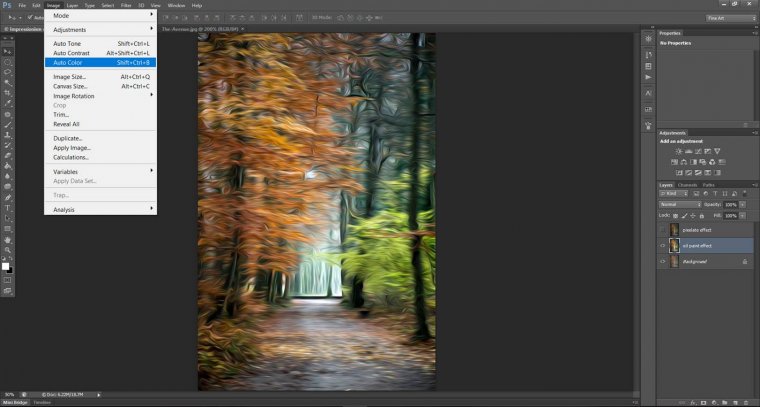
Task: Add an Exposure adjustment
Action: click(708, 151)
